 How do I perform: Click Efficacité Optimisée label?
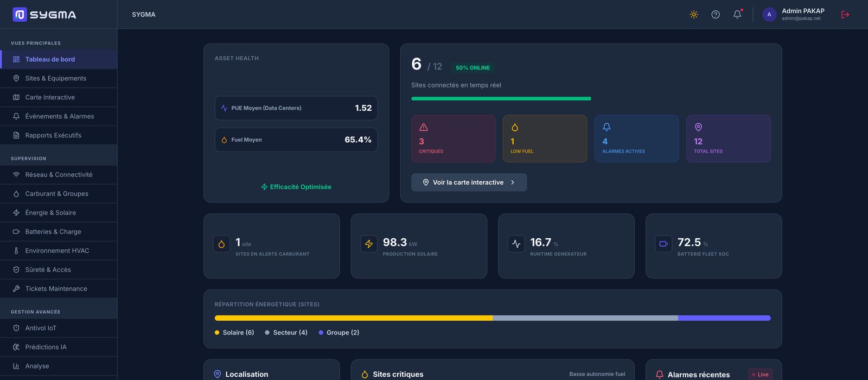tap(296, 187)
